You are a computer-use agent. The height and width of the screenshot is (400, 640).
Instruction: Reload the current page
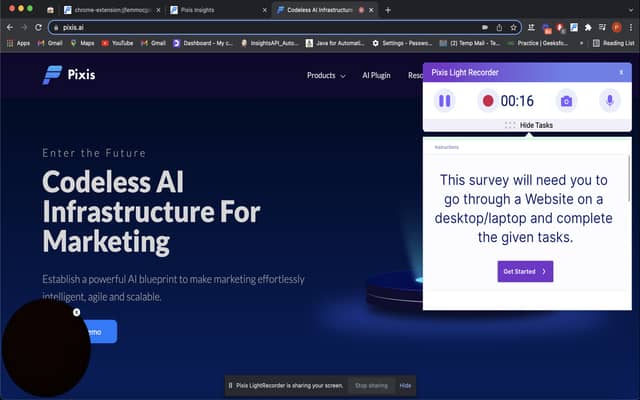click(x=38, y=27)
